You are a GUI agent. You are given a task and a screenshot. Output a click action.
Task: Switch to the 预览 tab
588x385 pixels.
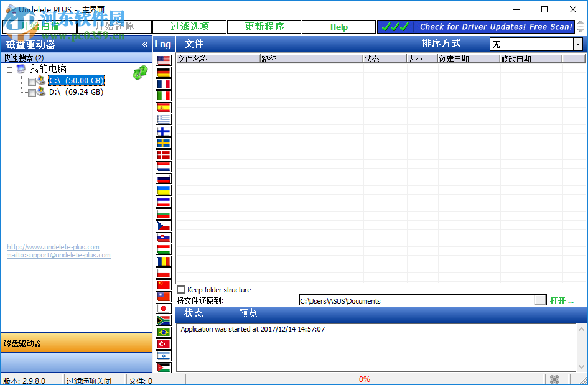(x=248, y=313)
